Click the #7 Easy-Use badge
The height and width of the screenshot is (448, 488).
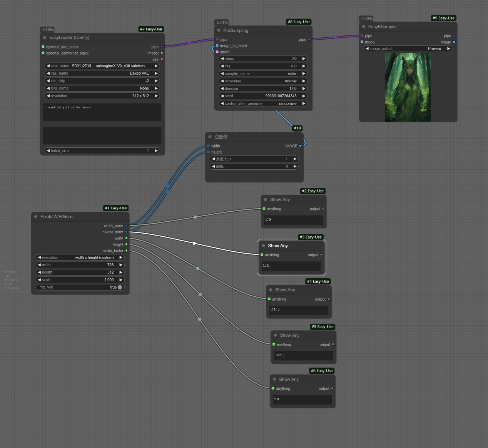[x=151, y=29]
